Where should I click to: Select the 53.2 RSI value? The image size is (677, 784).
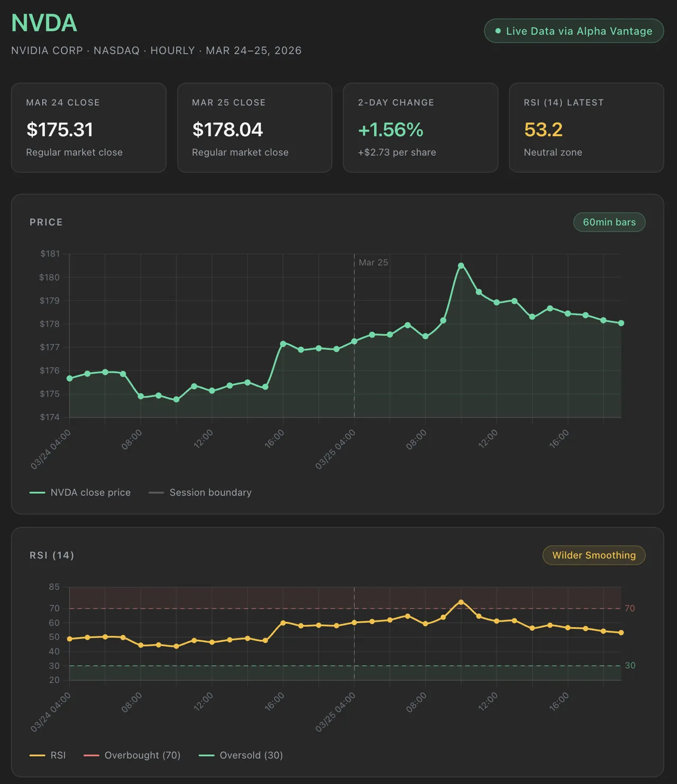[x=543, y=130]
